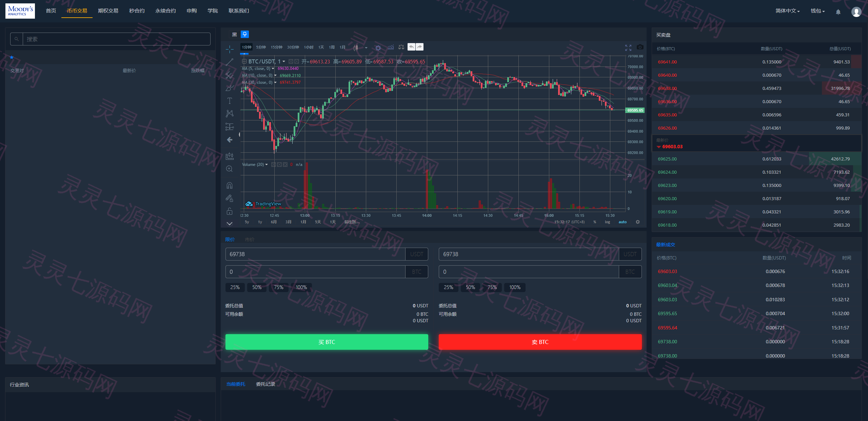Click red 卖 BTC sell button

coord(540,342)
